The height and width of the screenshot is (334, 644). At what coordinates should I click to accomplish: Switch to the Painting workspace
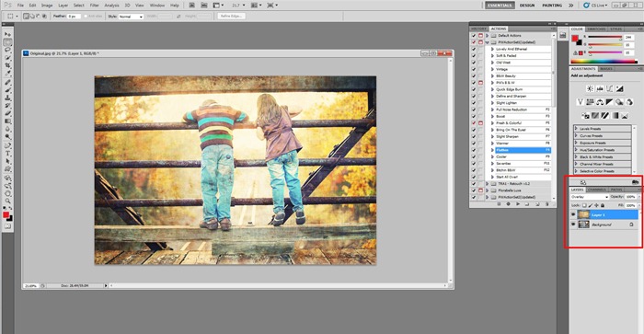click(552, 6)
